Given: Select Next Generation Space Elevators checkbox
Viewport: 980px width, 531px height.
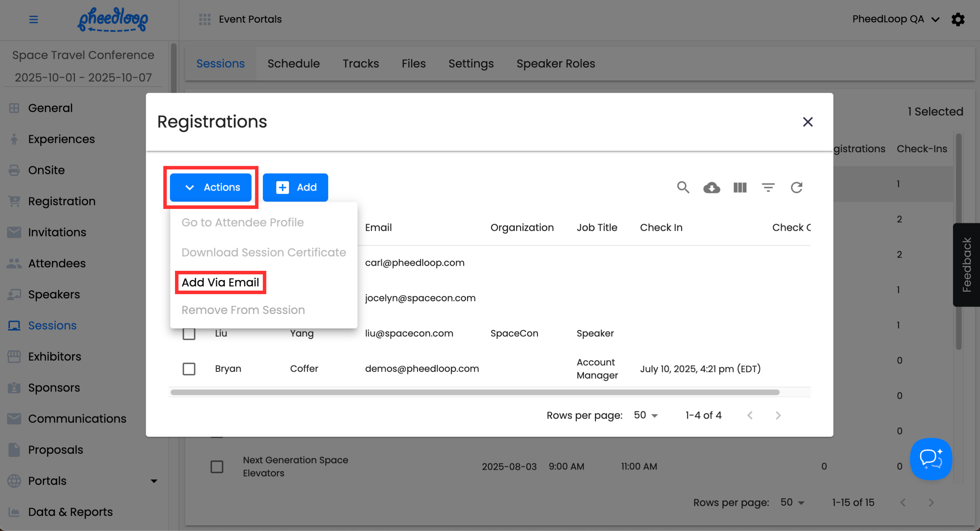Looking at the screenshot, I should click(217, 466).
